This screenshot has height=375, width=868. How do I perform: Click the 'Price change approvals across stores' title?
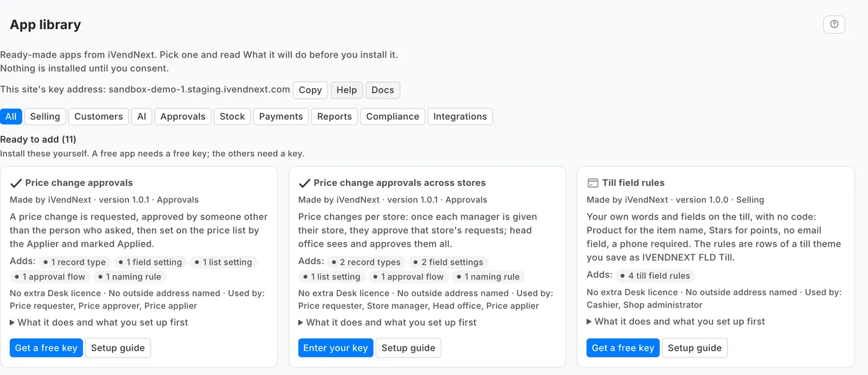pos(400,183)
